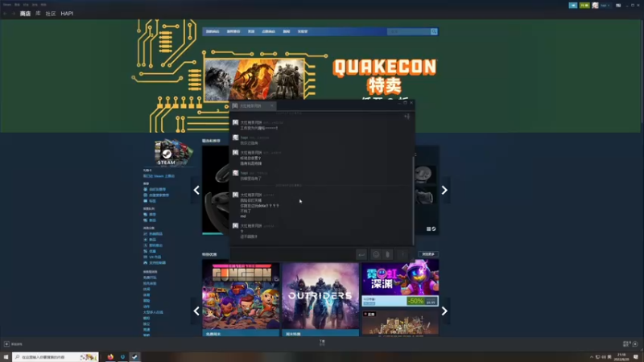The width and height of the screenshot is (644, 362).
Task: Focus the chat message input box
Action: [x=292, y=255]
